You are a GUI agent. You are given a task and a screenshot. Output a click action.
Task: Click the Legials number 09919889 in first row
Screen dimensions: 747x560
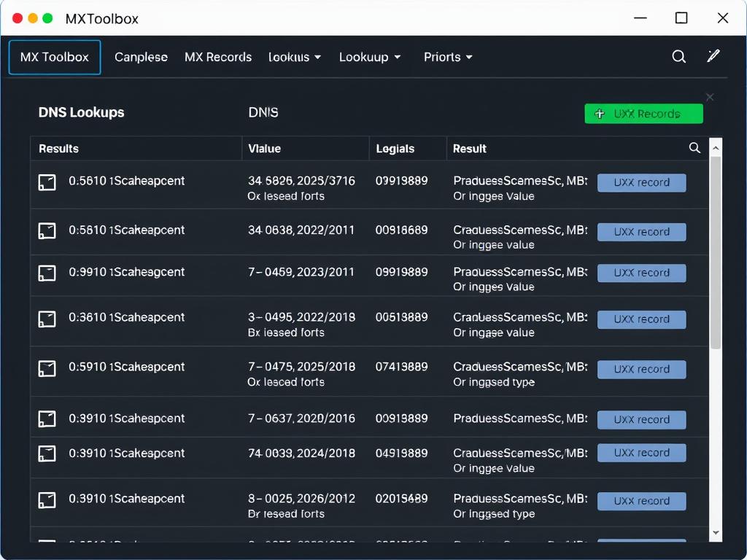click(x=402, y=181)
